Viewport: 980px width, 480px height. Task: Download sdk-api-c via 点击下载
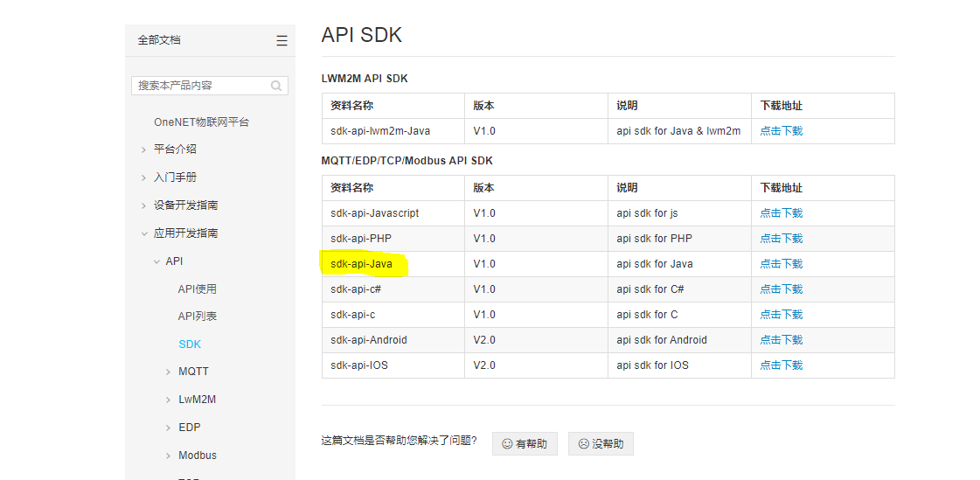pyautogui.click(x=782, y=315)
